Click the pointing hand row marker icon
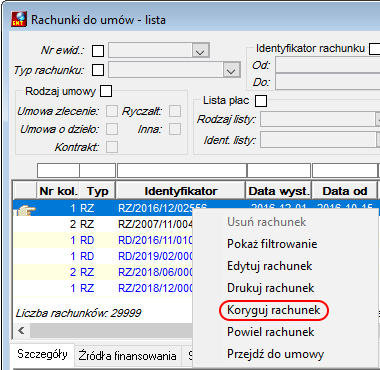380x370 pixels. [x=26, y=210]
